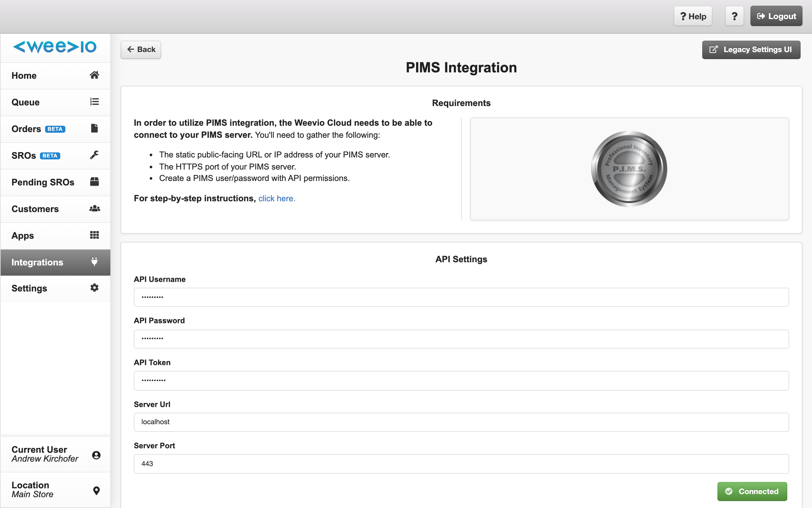812x508 pixels.
Task: Click 'Create a PIMS user/password' bullet
Action: point(254,178)
